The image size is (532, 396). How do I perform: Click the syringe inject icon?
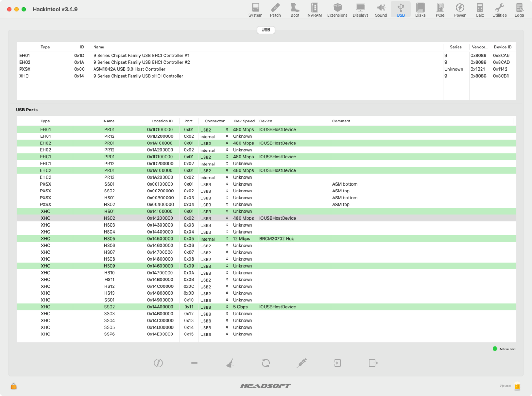click(302, 363)
